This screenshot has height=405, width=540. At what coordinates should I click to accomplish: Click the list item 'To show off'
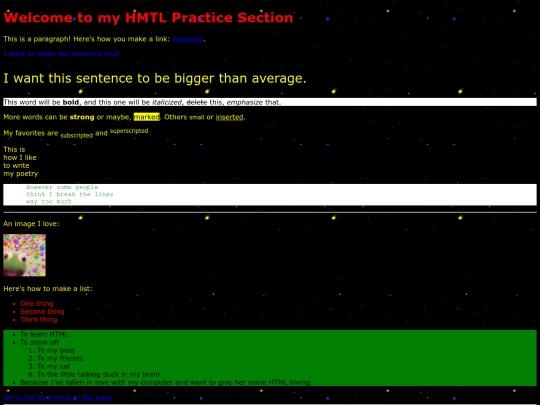40,342
